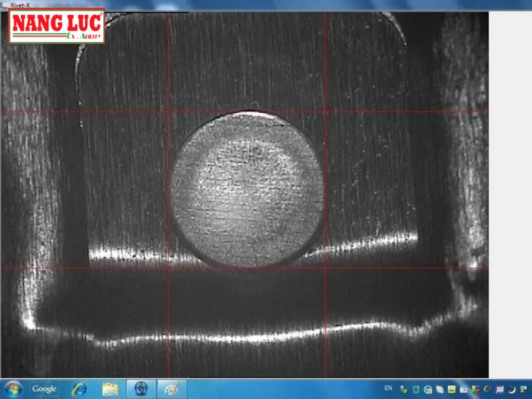
Task: Click the center of the circular rivet
Action: point(247,189)
